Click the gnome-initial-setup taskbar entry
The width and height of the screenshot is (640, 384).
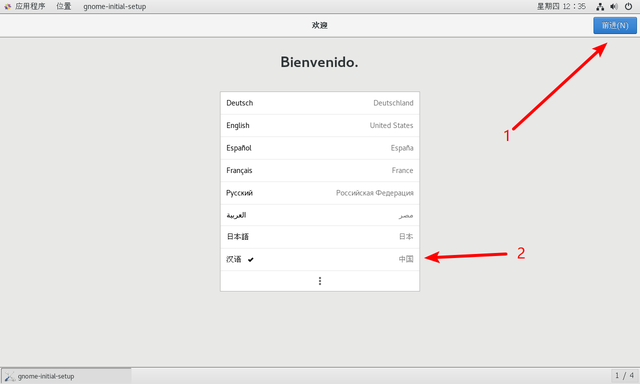point(66,376)
